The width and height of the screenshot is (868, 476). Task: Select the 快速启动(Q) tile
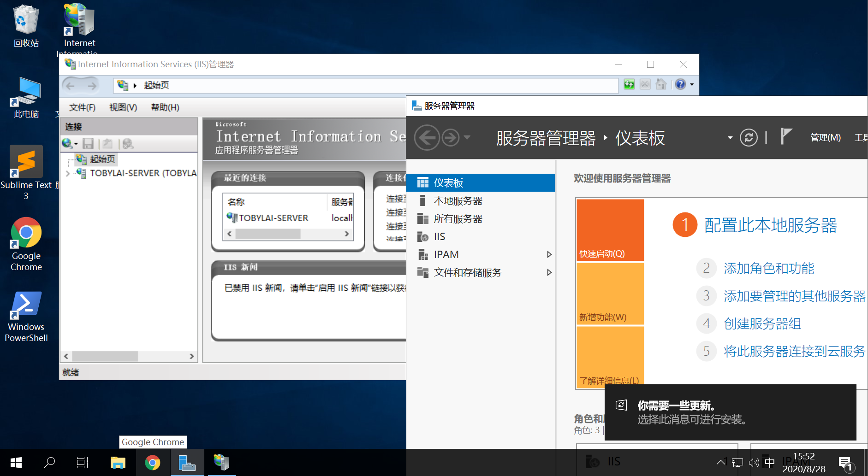point(610,230)
